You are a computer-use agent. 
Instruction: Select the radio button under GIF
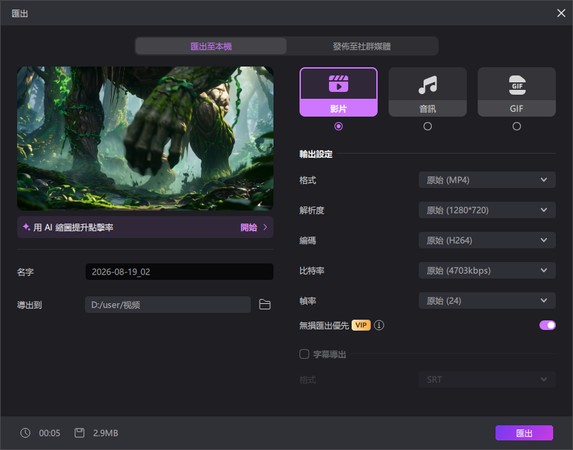coord(517,126)
